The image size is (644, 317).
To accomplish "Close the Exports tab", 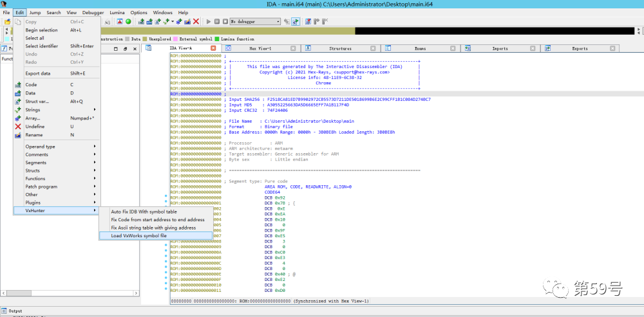I will (612, 48).
